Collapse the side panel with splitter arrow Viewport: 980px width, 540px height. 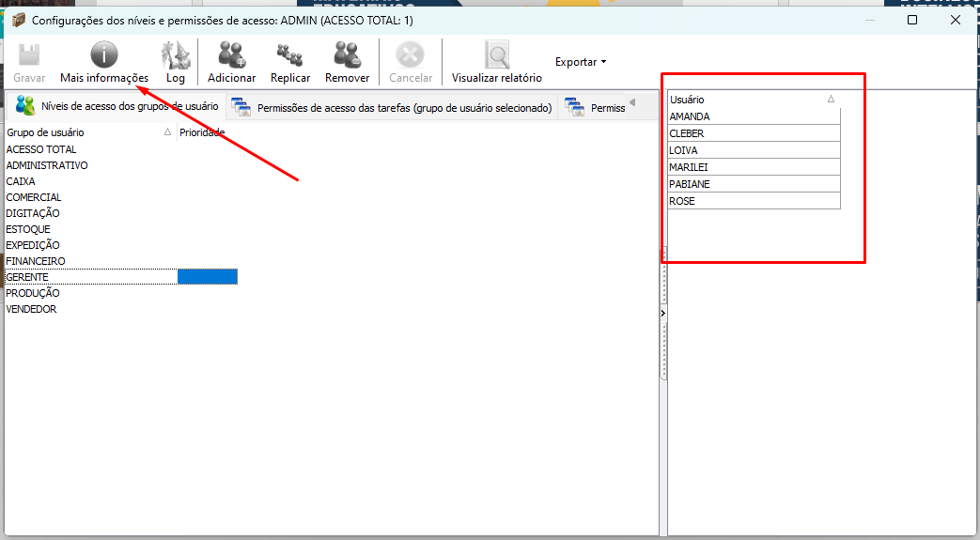(x=663, y=313)
